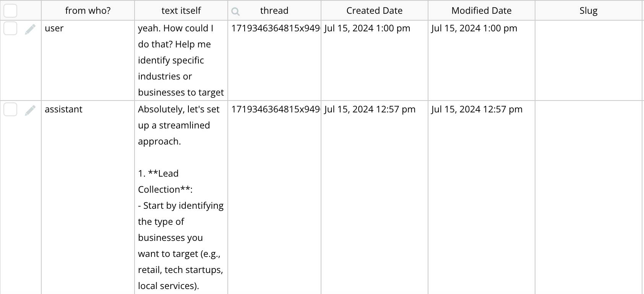This screenshot has height=294, width=644.
Task: Click the search magnifier in thread column
Action: 235,11
